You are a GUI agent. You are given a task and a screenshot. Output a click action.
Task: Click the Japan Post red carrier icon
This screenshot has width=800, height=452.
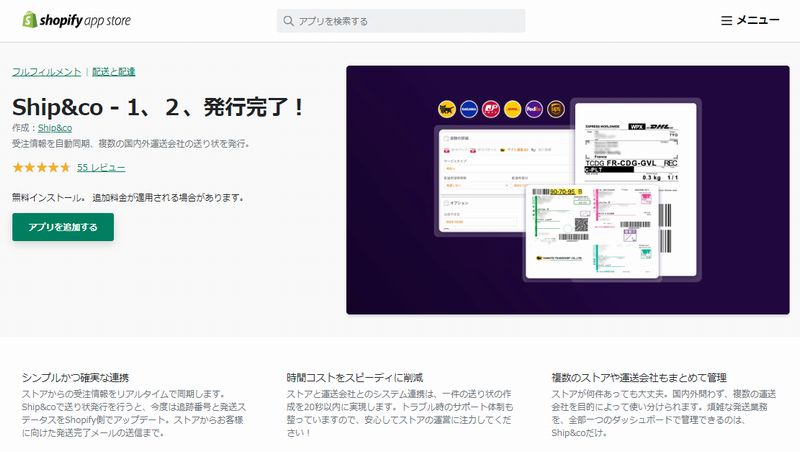[491, 109]
